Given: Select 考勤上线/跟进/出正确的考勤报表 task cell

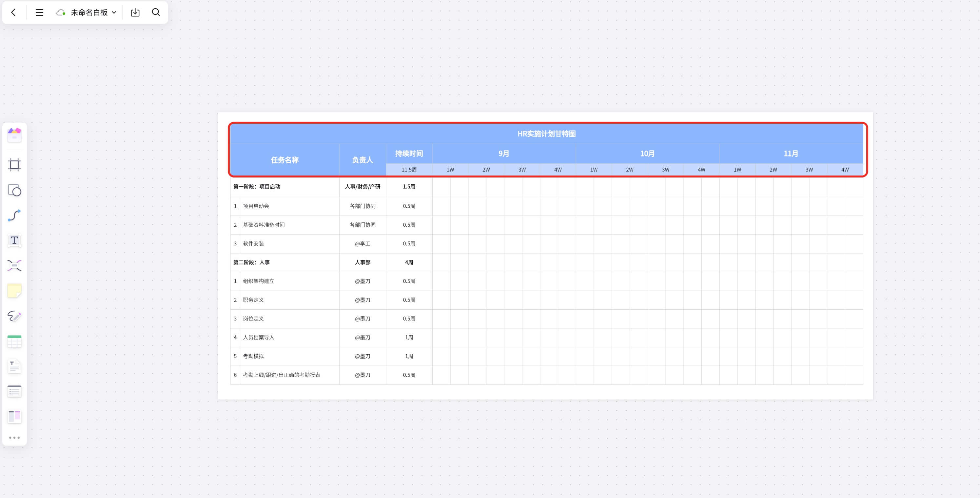Looking at the screenshot, I should tap(289, 375).
